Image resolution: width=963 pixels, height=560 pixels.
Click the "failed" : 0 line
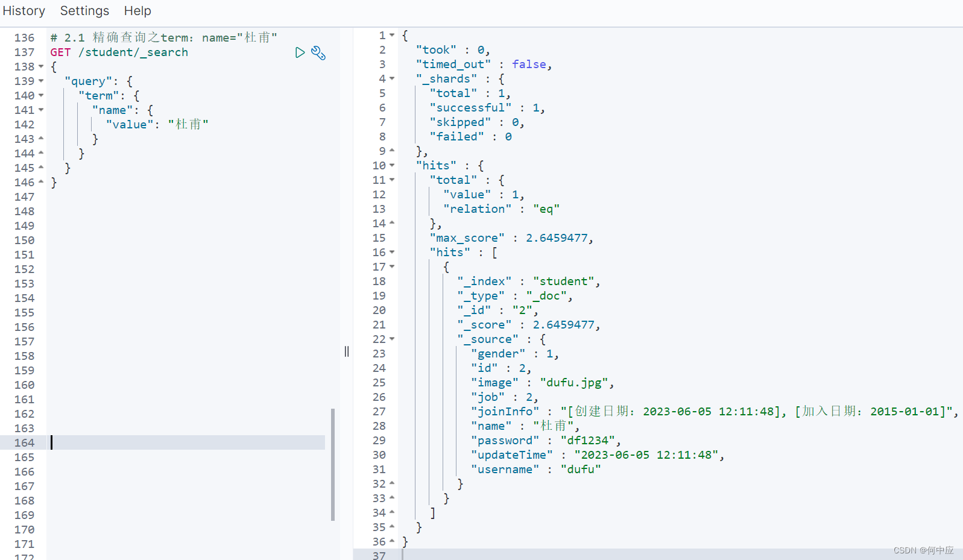coord(471,137)
